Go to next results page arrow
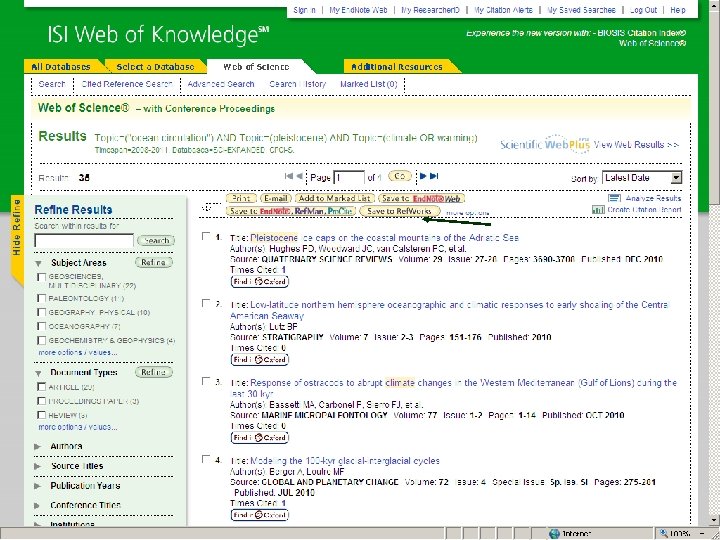720x540 pixels. pyautogui.click(x=423, y=176)
